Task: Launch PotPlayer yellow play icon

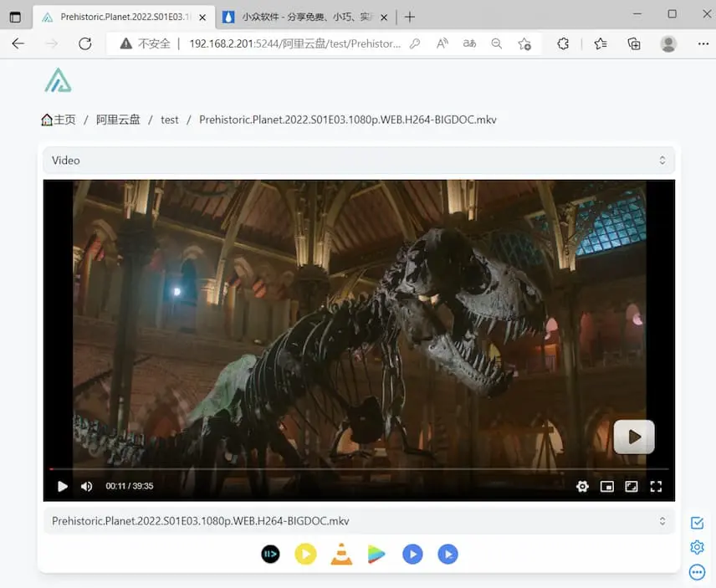Action: (x=305, y=554)
